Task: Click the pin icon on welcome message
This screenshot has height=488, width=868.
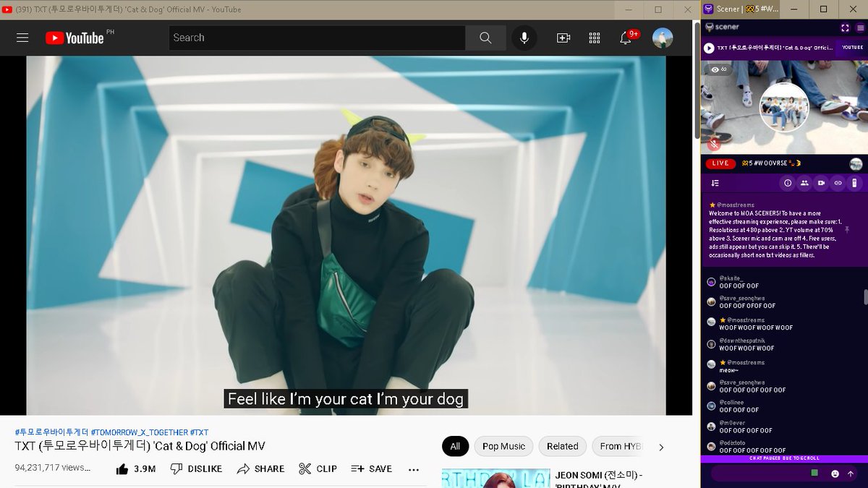Action: [847, 230]
